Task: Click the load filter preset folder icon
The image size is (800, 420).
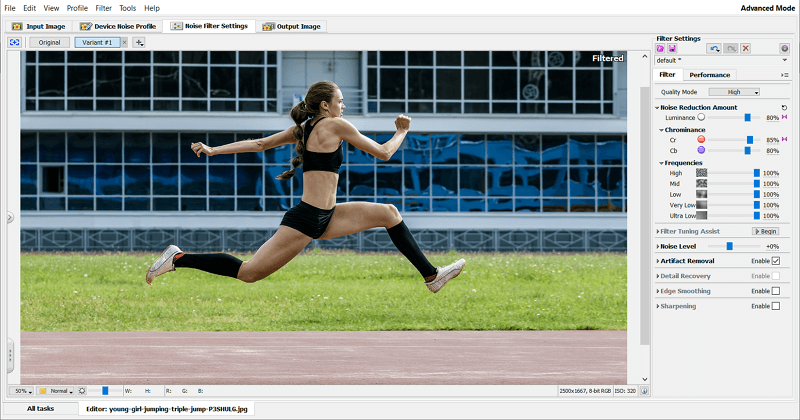Action: [x=660, y=48]
